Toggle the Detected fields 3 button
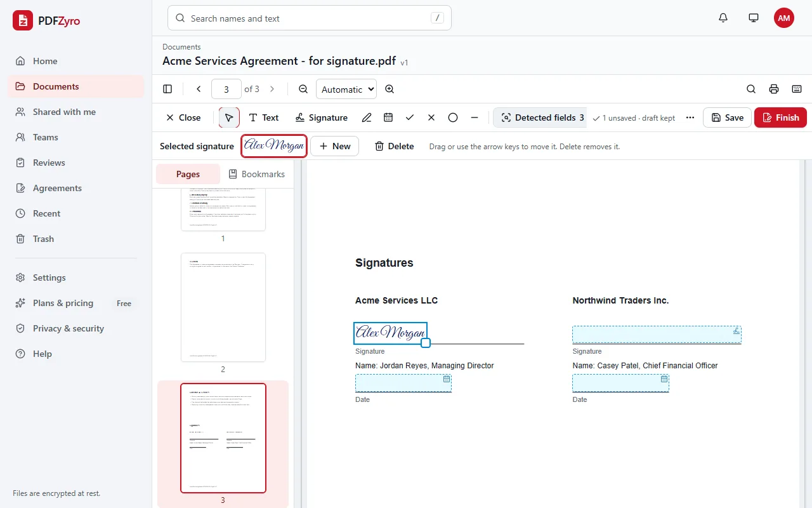 point(540,117)
